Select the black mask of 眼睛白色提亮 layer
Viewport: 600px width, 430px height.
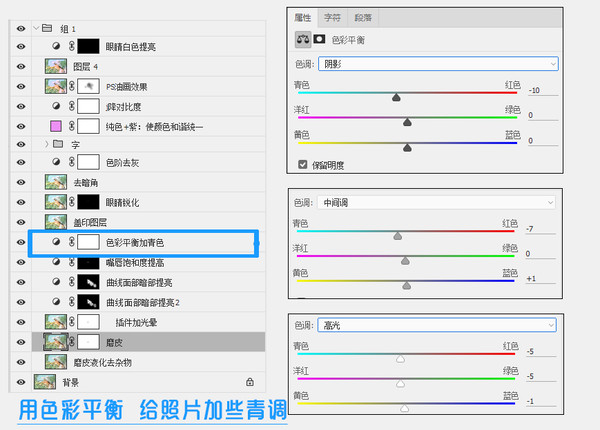pyautogui.click(x=88, y=46)
